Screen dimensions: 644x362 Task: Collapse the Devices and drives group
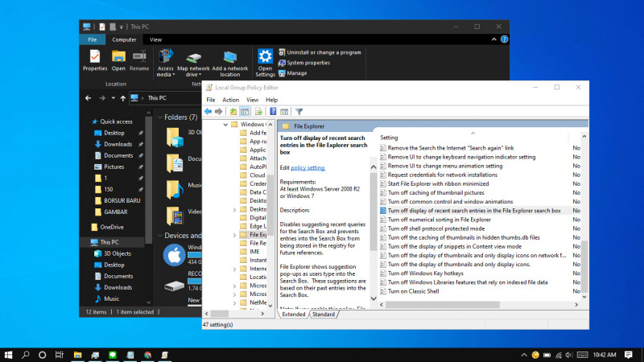click(x=160, y=236)
